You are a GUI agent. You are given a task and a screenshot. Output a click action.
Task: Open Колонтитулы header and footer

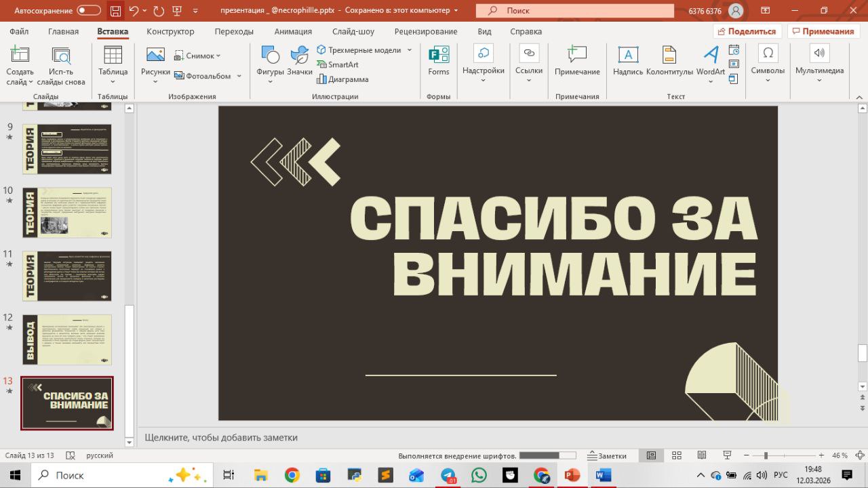[x=669, y=61]
